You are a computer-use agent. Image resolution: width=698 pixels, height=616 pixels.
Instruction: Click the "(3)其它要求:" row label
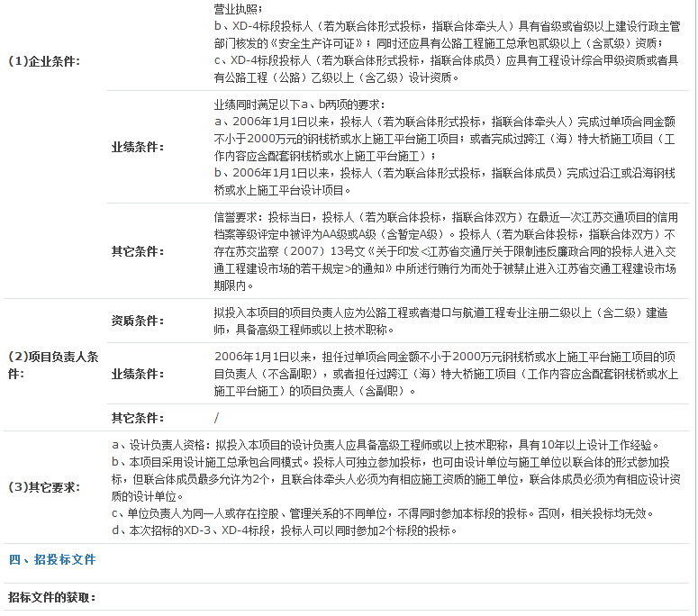pos(44,487)
